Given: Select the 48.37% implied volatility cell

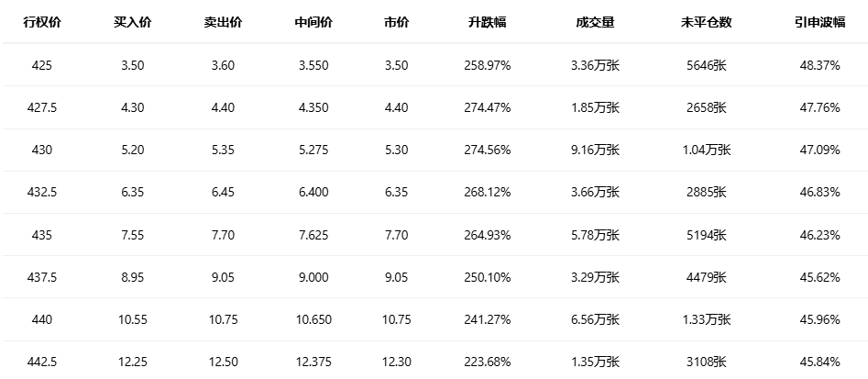Looking at the screenshot, I should pos(819,65).
